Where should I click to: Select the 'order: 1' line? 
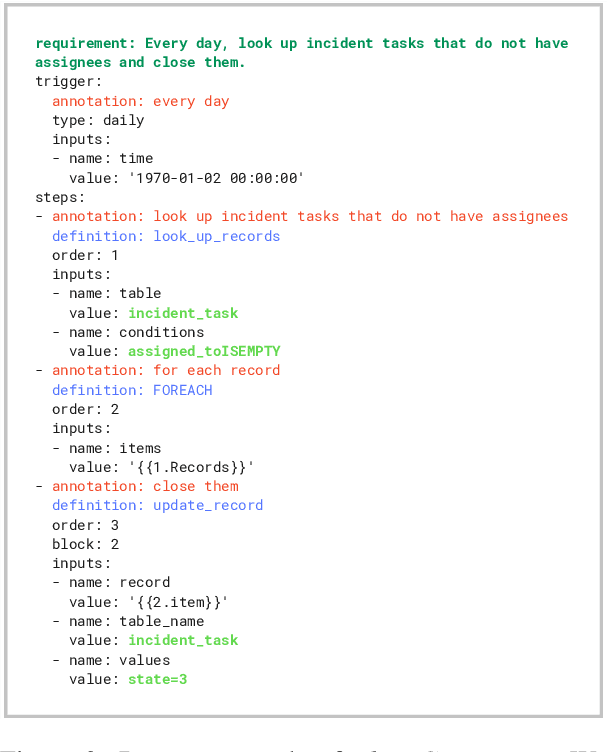pos(85,256)
